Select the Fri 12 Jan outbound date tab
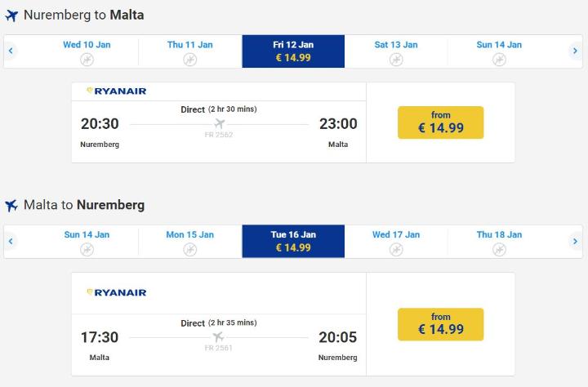 click(293, 51)
